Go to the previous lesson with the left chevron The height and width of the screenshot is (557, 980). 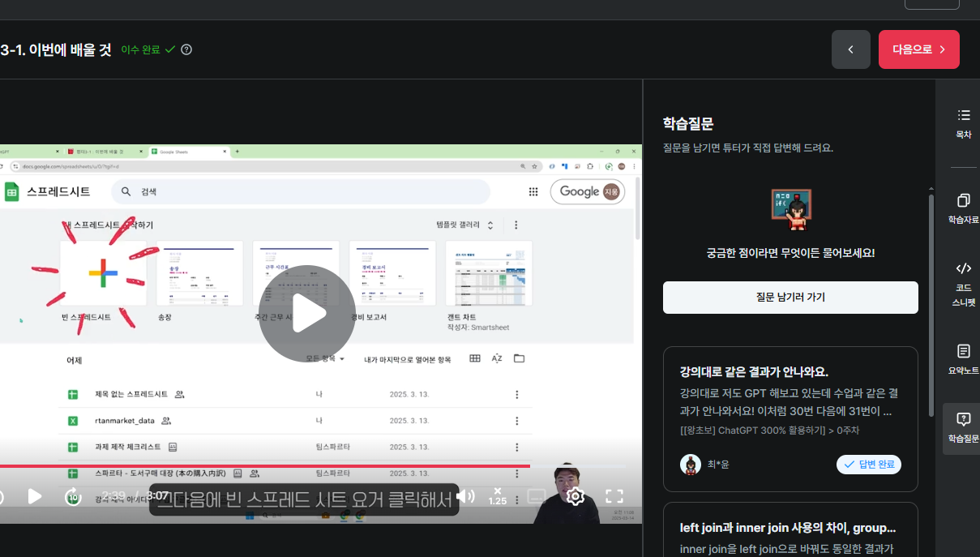(850, 49)
